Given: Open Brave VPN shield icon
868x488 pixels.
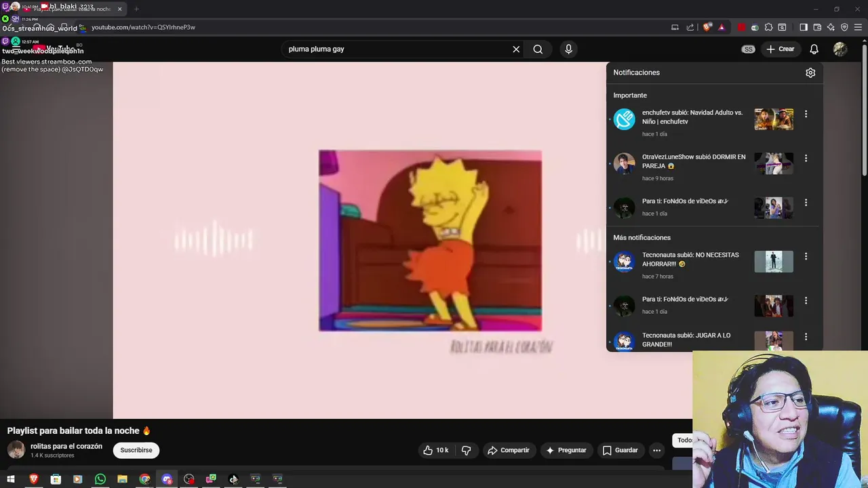Looking at the screenshot, I should point(844,27).
